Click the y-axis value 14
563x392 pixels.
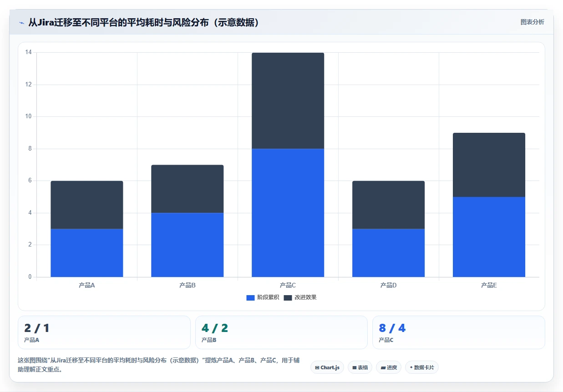pos(29,52)
